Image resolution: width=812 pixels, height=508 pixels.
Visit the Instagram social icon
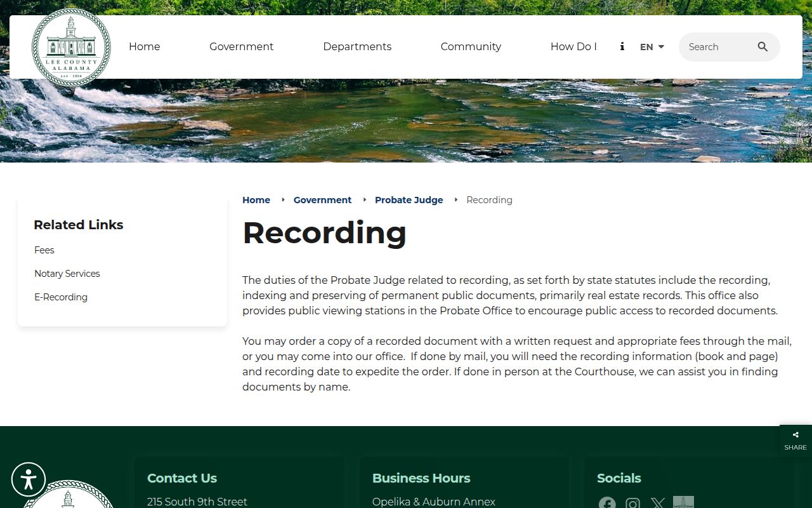pos(632,502)
